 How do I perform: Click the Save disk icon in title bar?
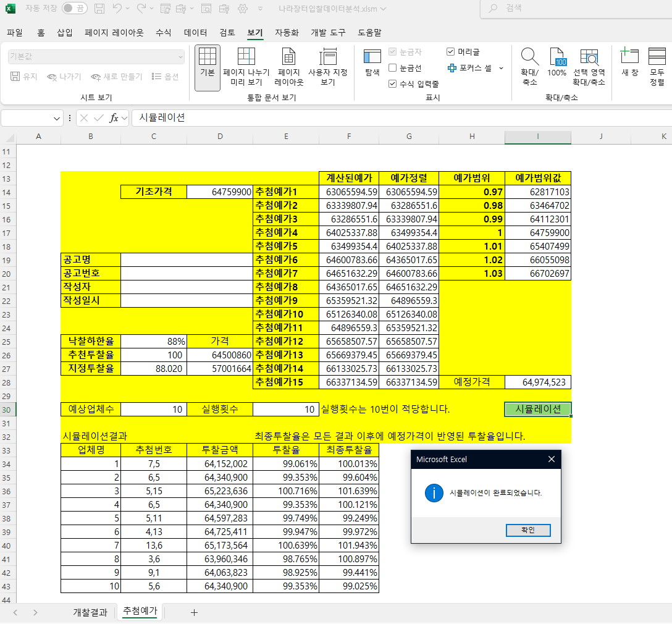99,8
